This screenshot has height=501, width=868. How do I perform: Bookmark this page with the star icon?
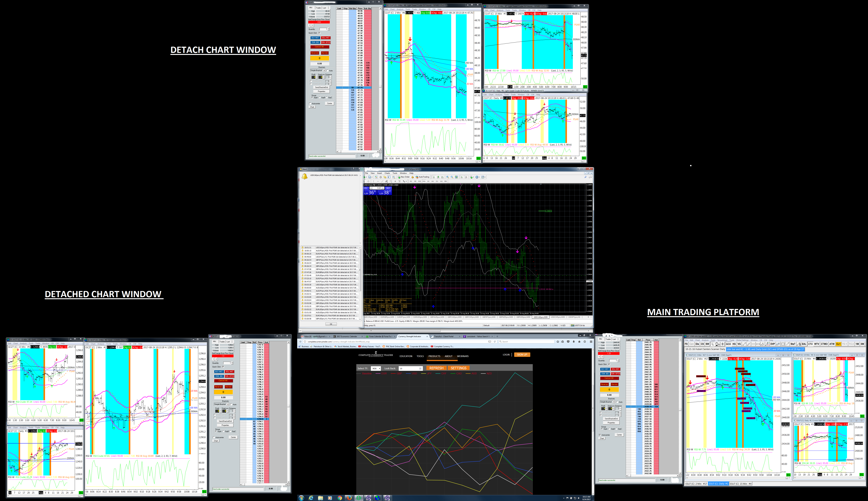tap(558, 342)
